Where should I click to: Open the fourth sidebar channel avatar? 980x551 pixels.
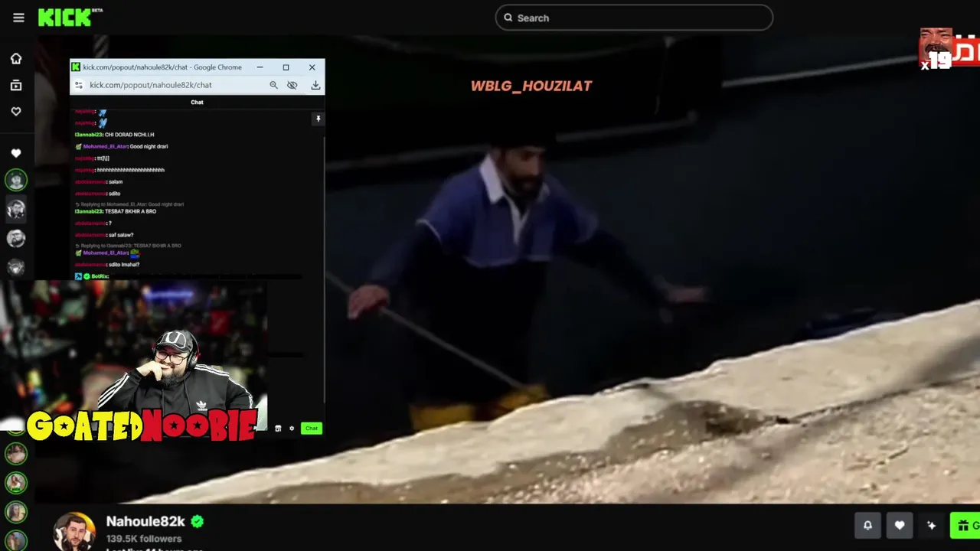(16, 267)
